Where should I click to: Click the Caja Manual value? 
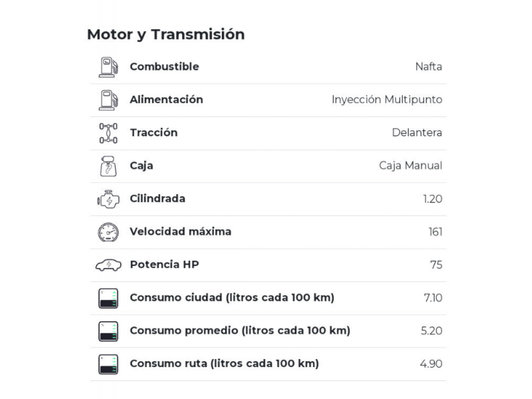pos(410,165)
